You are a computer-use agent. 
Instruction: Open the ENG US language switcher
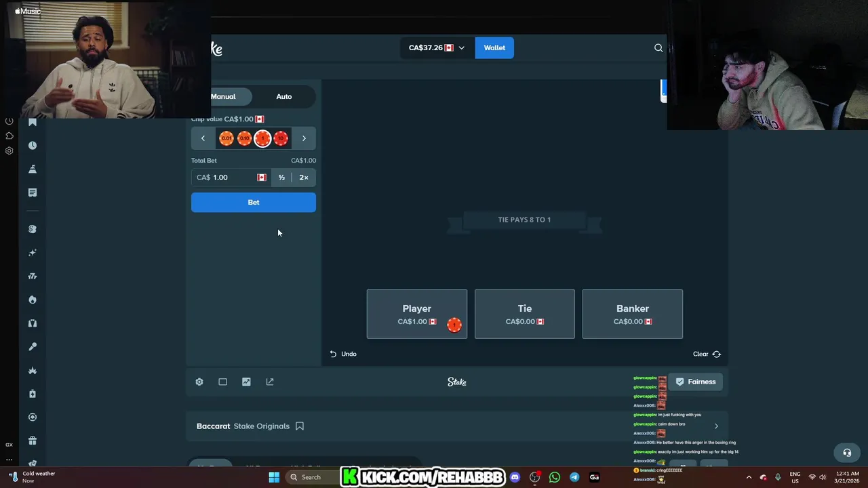(x=795, y=477)
